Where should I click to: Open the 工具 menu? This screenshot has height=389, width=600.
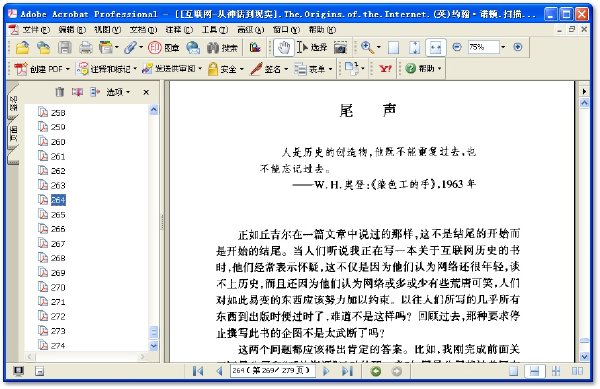215,29
